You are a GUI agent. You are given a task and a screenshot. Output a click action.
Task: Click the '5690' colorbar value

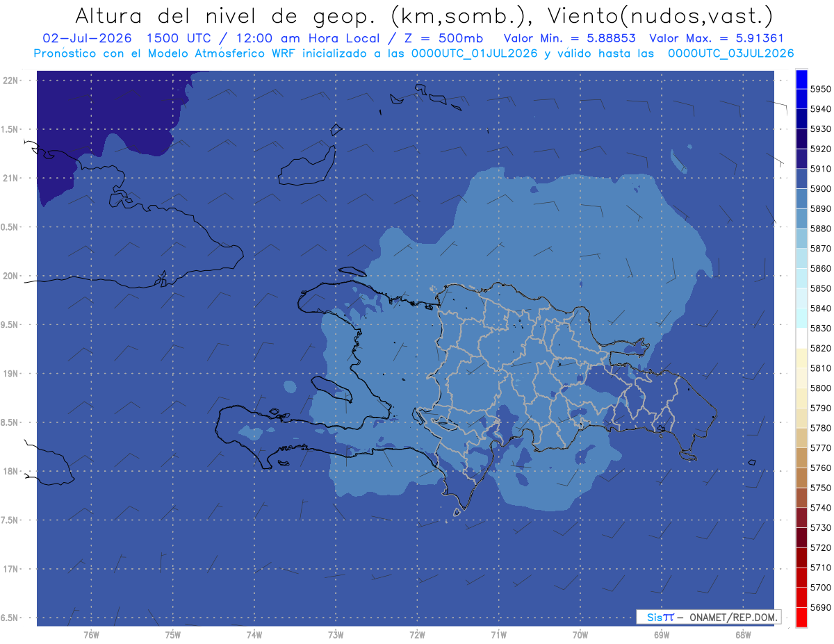pos(821,607)
